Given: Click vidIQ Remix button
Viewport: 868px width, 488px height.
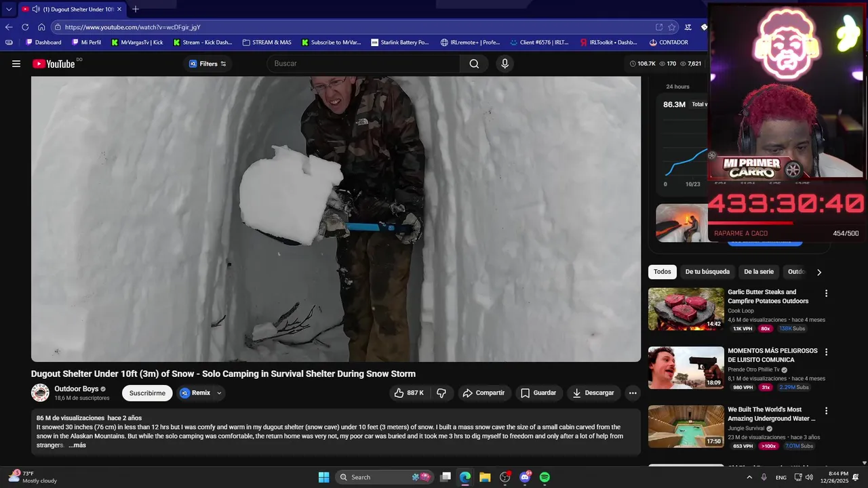Looking at the screenshot, I should [195, 393].
